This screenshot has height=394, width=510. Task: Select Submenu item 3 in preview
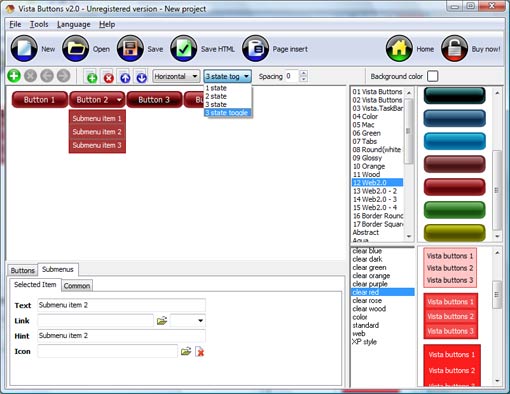coord(97,145)
